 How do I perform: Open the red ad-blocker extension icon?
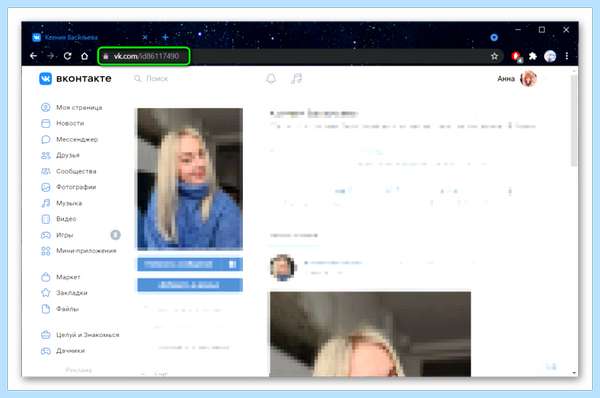pos(516,57)
